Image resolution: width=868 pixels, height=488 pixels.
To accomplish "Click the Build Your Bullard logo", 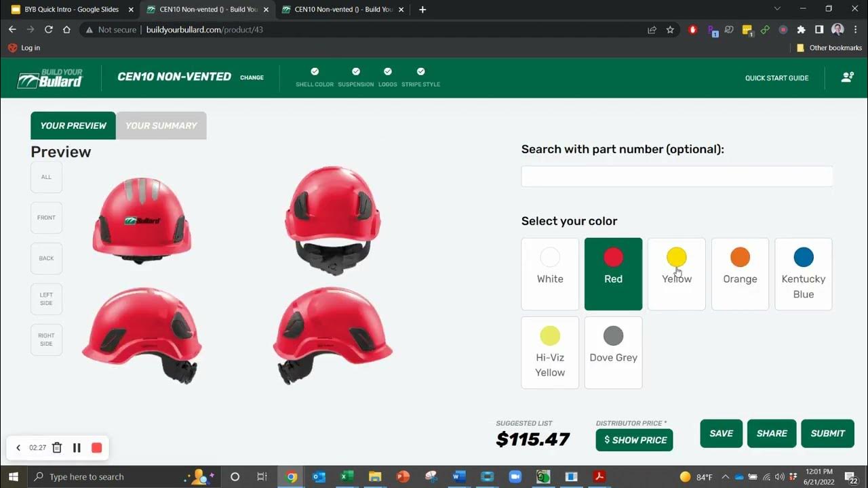I will click(50, 78).
